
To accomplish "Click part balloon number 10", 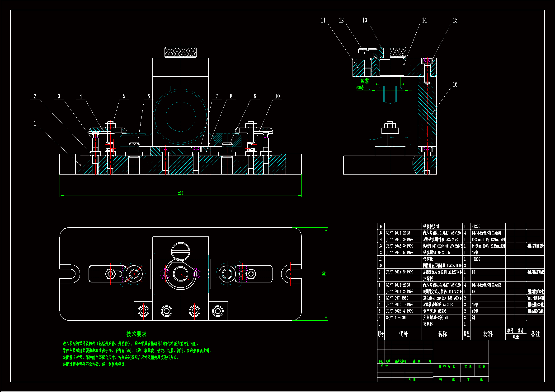I will click(277, 96).
